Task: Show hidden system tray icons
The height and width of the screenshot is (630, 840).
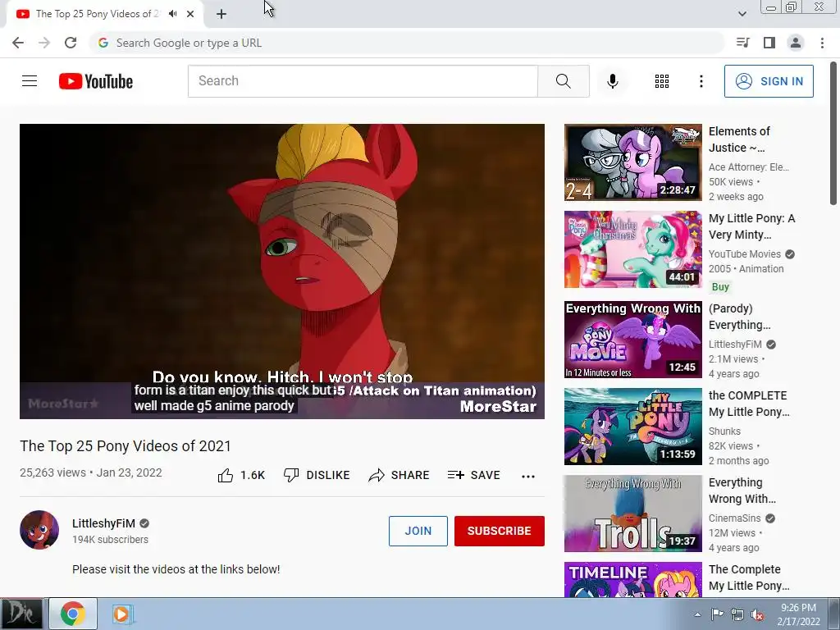Action: tap(697, 614)
